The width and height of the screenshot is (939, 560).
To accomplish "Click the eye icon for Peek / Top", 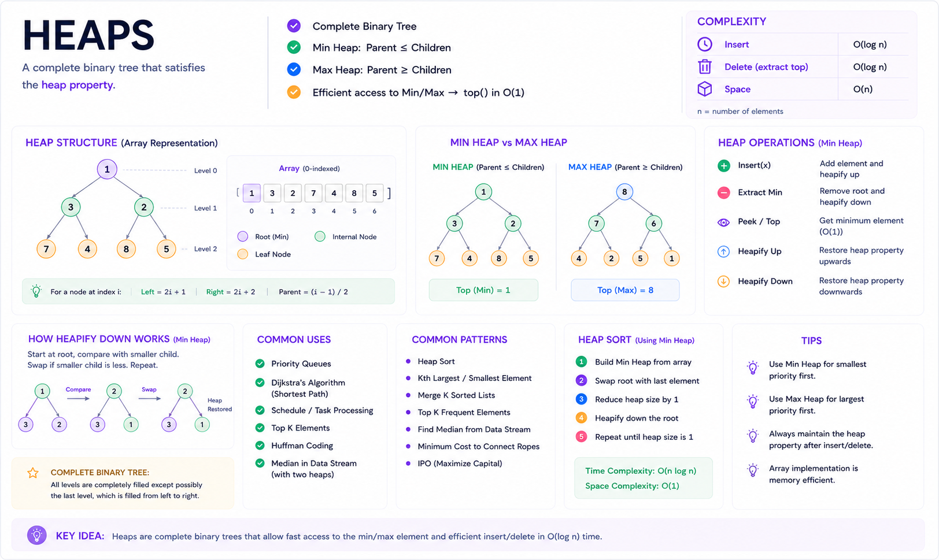I will 723,222.
